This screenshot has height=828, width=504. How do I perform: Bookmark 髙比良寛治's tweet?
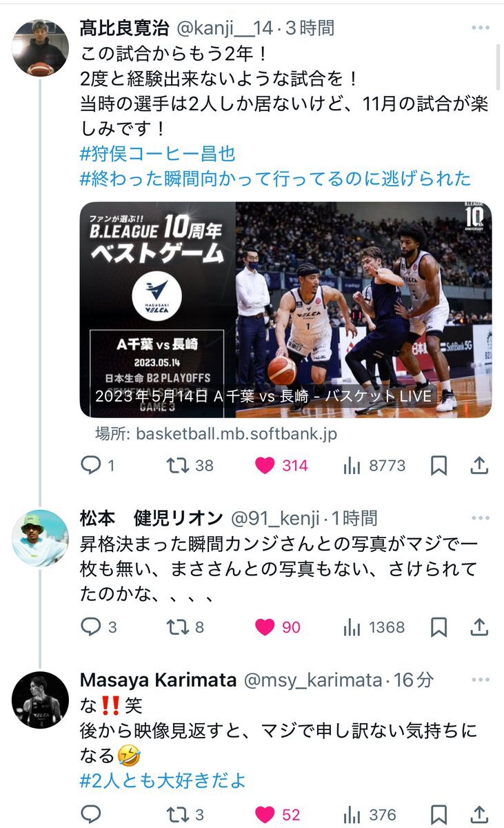(439, 466)
